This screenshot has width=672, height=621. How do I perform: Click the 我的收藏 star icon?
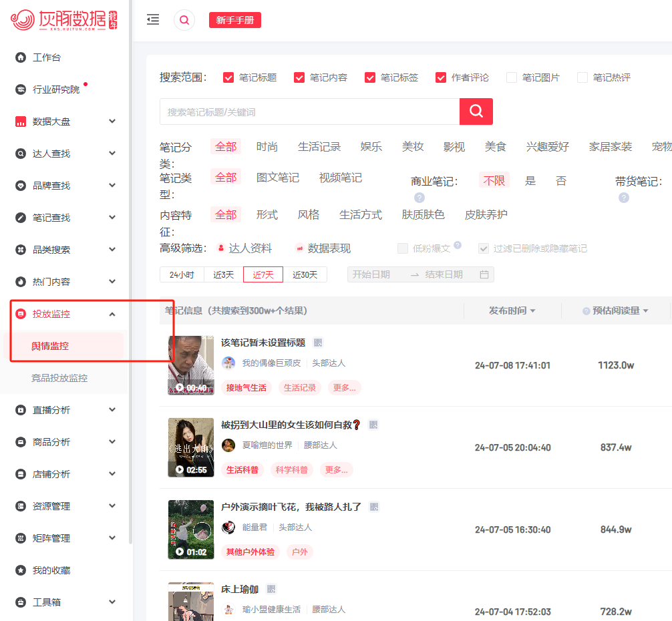pyautogui.click(x=21, y=570)
